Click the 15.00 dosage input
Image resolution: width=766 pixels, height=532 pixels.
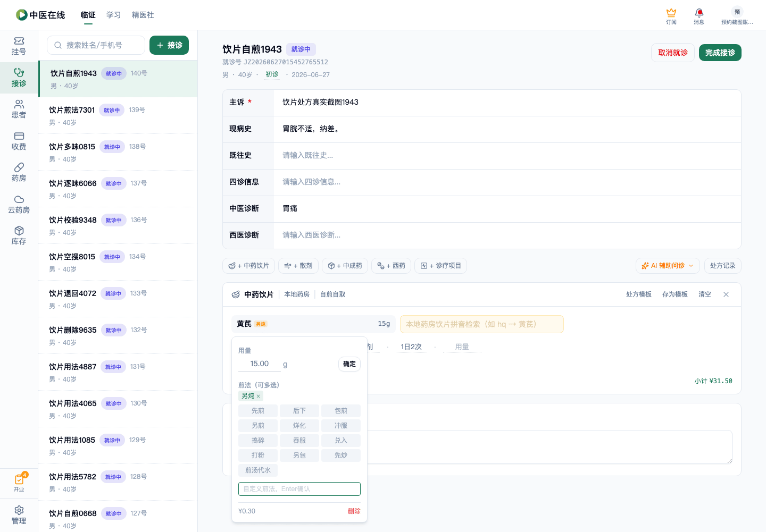coord(260,364)
